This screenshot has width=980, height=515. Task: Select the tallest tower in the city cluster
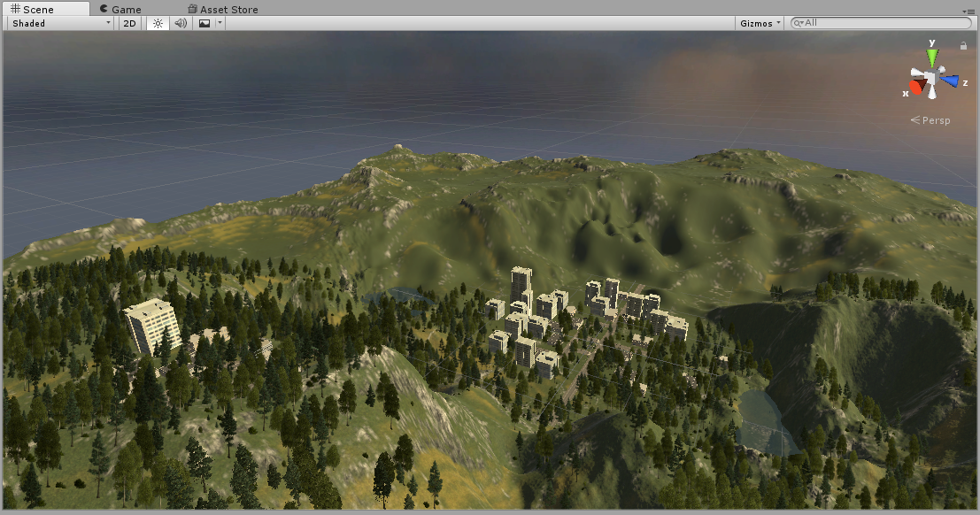(x=521, y=286)
